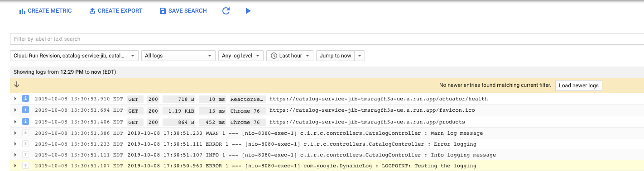Click the 1.19 KiB response size chip

pyautogui.click(x=179, y=110)
